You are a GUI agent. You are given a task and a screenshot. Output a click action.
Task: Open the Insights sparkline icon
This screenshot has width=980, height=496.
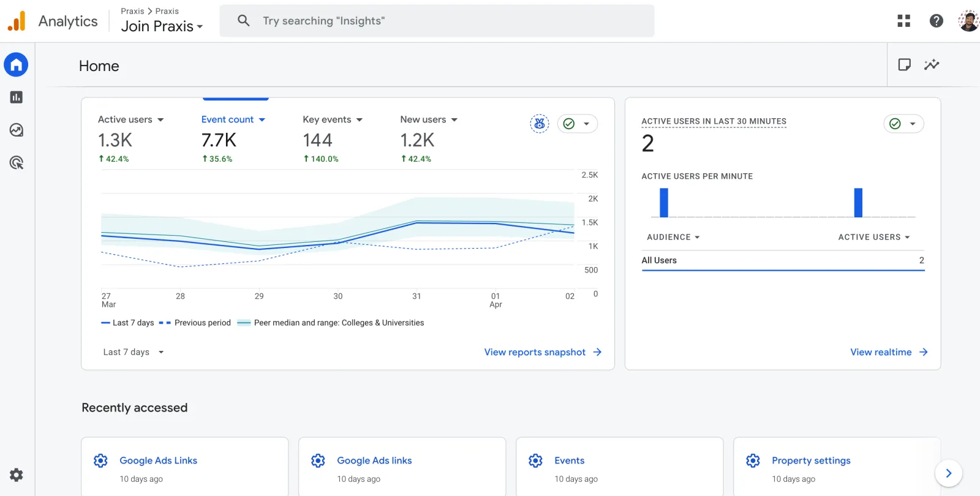[932, 64]
